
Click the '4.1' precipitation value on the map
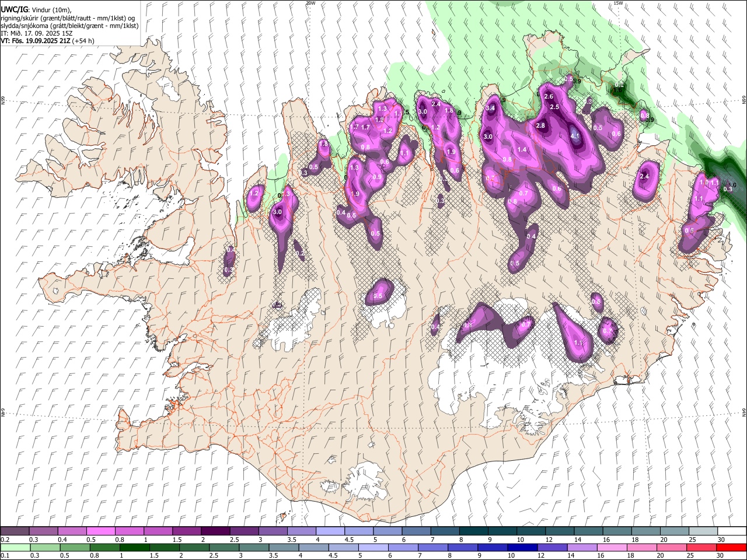(x=575, y=136)
